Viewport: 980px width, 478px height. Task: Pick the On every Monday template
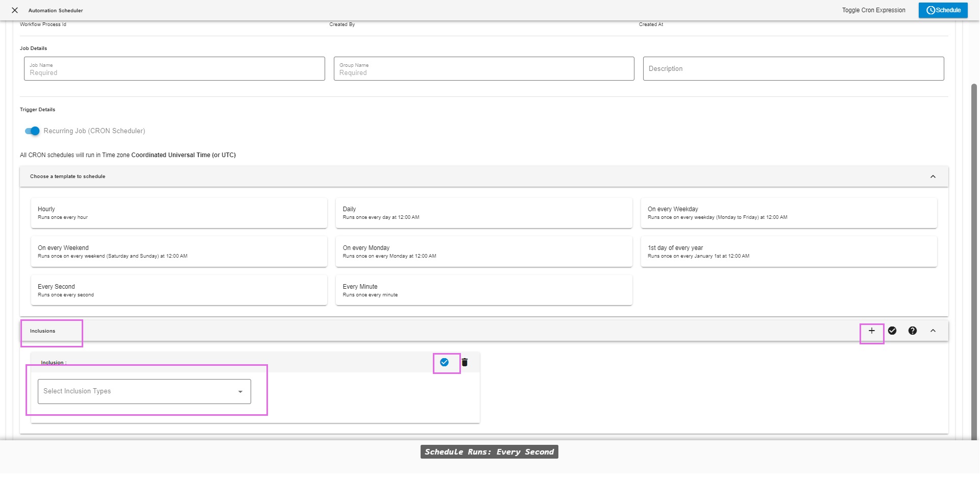[x=483, y=251]
